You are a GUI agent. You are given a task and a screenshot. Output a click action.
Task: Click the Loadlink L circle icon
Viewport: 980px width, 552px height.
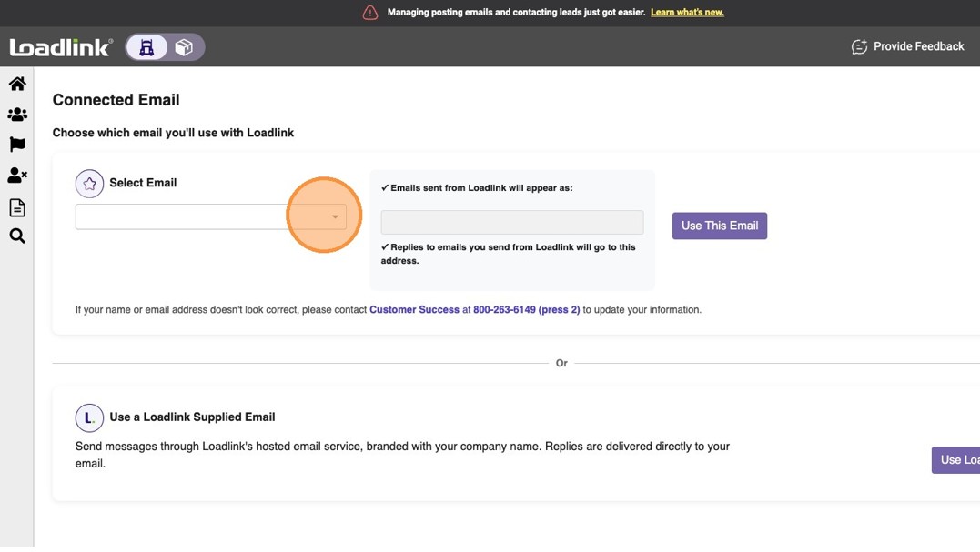coord(89,417)
